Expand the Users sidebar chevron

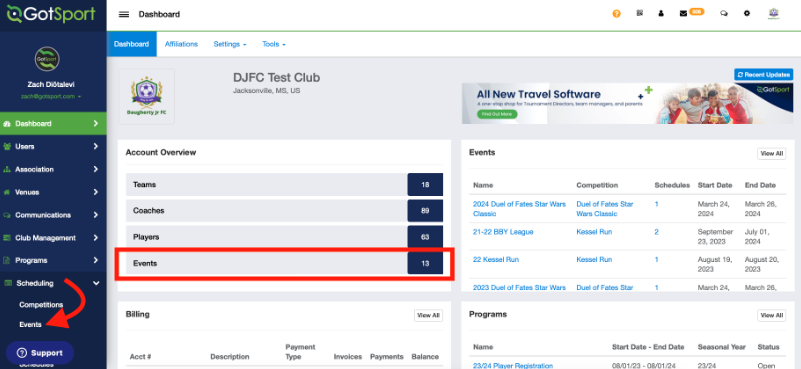pyautogui.click(x=96, y=146)
